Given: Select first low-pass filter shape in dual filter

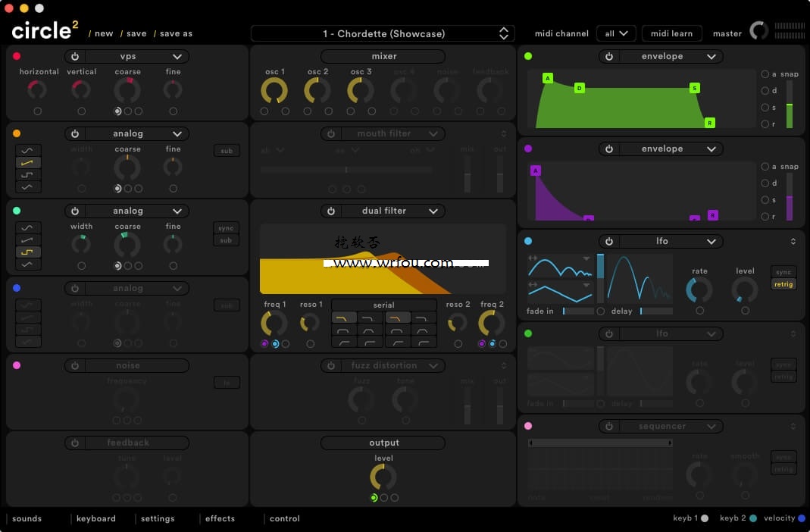Looking at the screenshot, I should (x=343, y=318).
